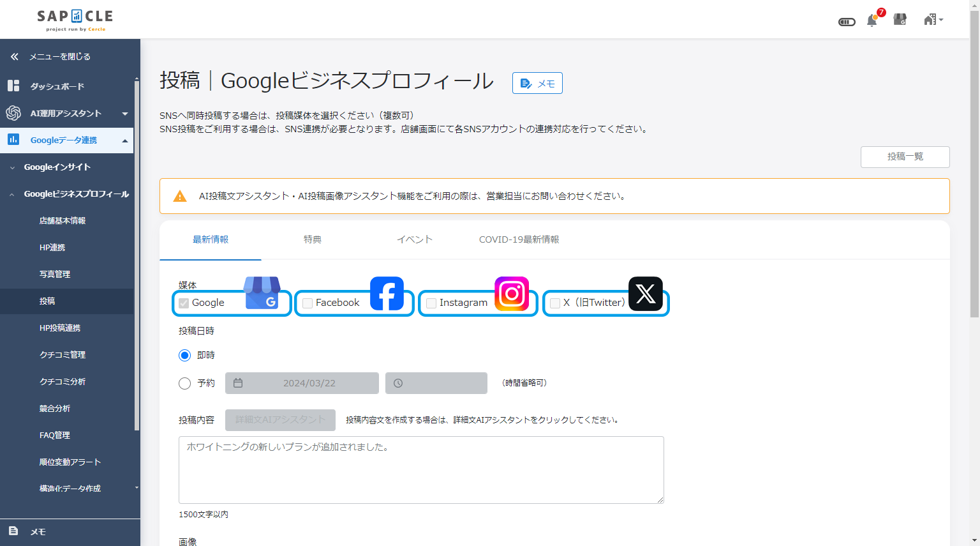Viewport: 980px width, 546px height.
Task: Click the 画像 label at the bottom
Action: [x=188, y=542]
